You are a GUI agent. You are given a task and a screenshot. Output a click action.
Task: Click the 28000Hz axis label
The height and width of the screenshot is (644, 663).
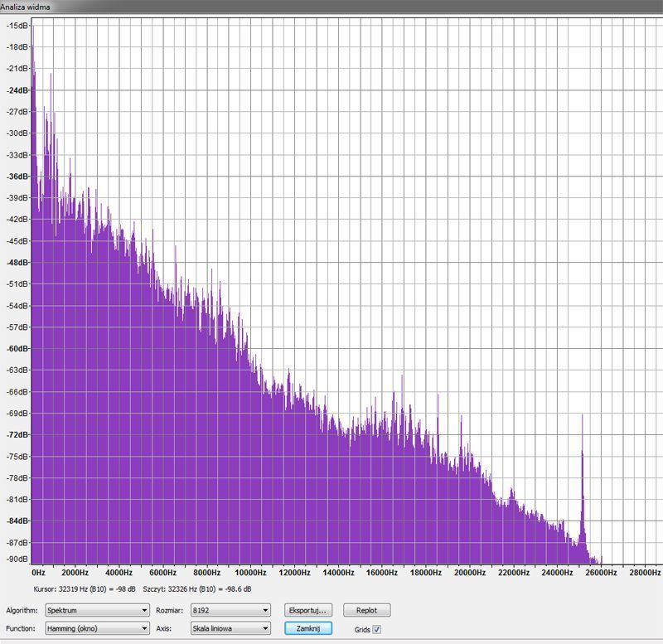click(645, 573)
